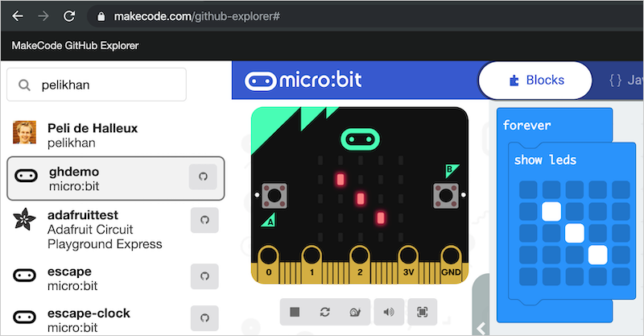Toggle lit center LED in show leds
Viewport: 644px width, 336px height.
coord(574,233)
